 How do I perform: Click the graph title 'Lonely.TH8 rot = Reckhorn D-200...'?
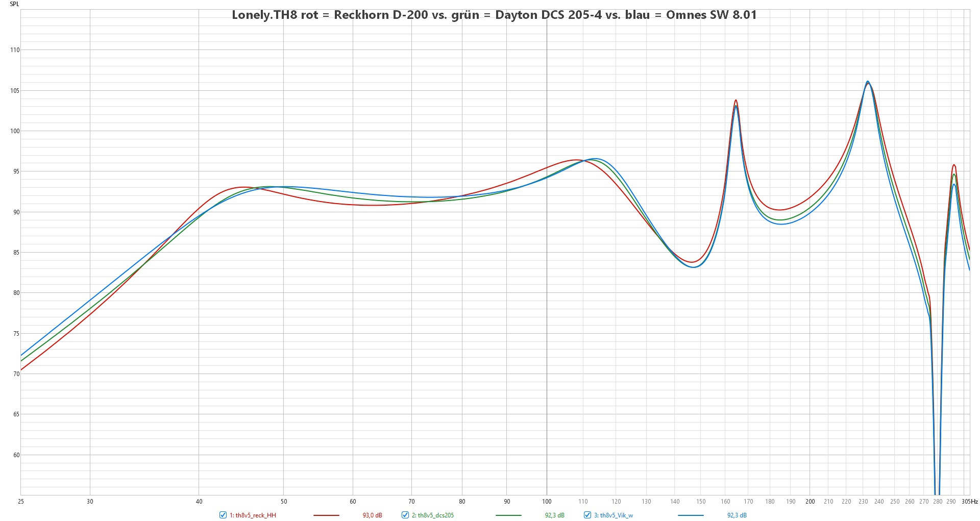(x=494, y=15)
